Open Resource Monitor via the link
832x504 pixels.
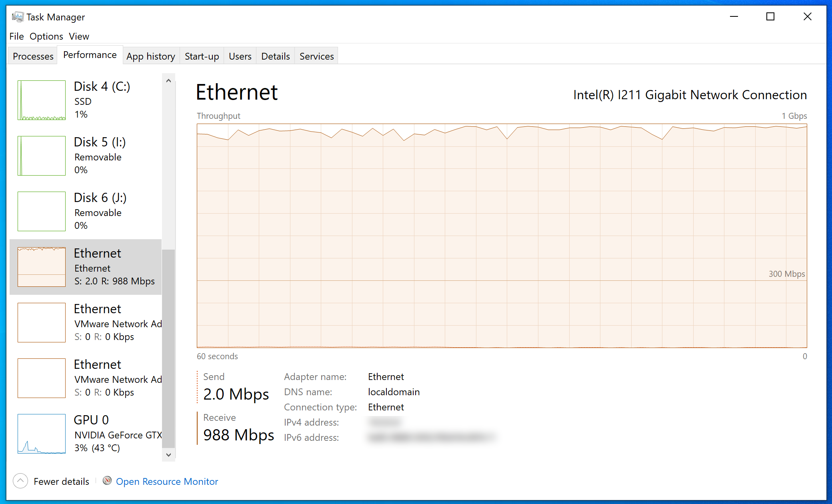click(x=167, y=481)
